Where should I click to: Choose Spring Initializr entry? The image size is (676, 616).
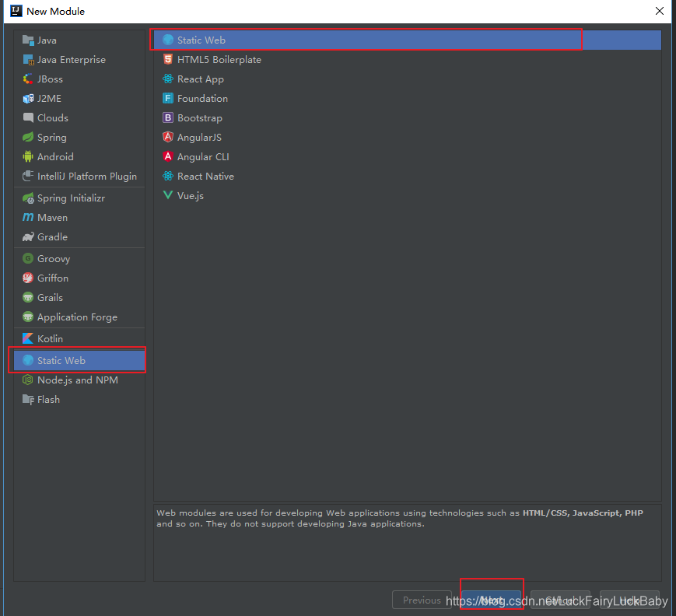[x=79, y=198]
